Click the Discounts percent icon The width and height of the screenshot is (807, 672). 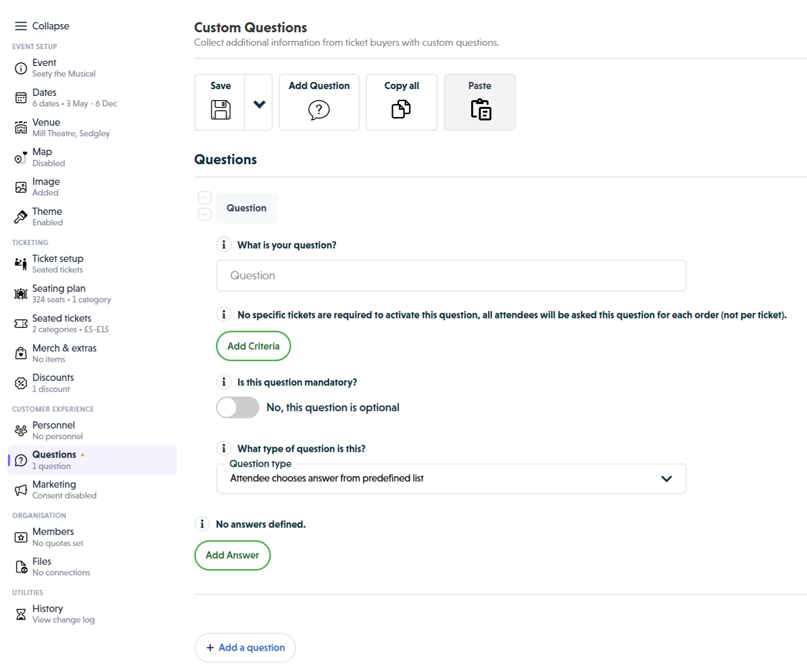pos(21,383)
